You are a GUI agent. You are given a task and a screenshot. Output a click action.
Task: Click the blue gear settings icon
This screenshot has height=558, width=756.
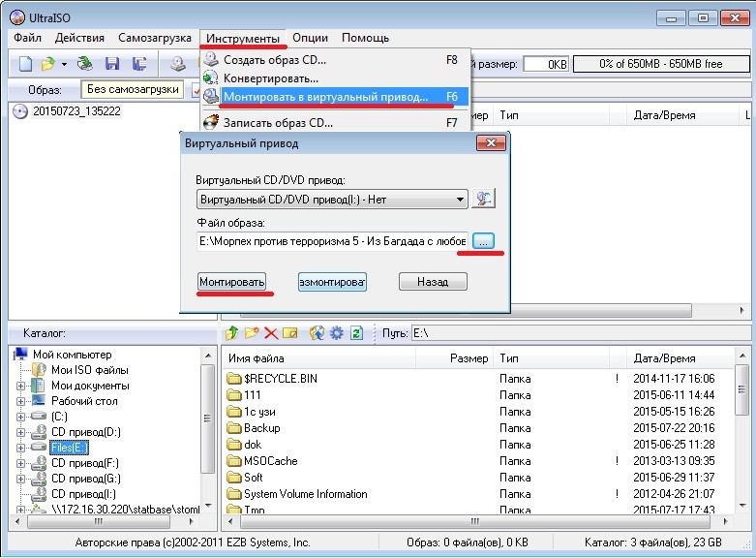(336, 333)
